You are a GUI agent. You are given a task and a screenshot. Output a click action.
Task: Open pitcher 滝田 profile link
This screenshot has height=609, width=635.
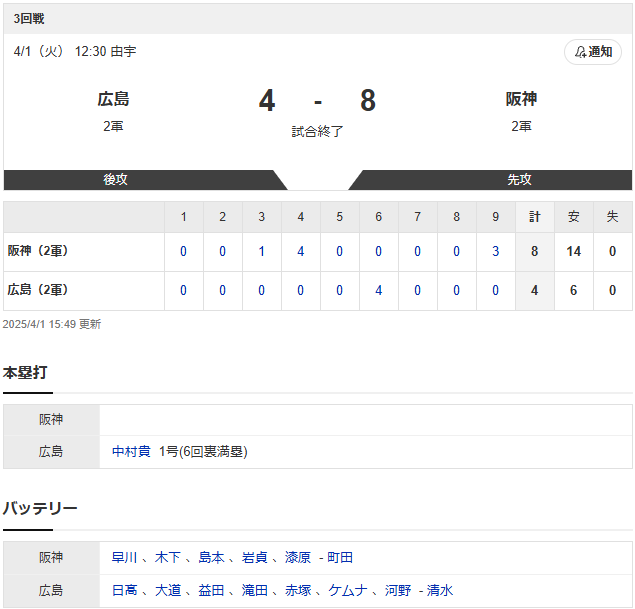tap(254, 590)
